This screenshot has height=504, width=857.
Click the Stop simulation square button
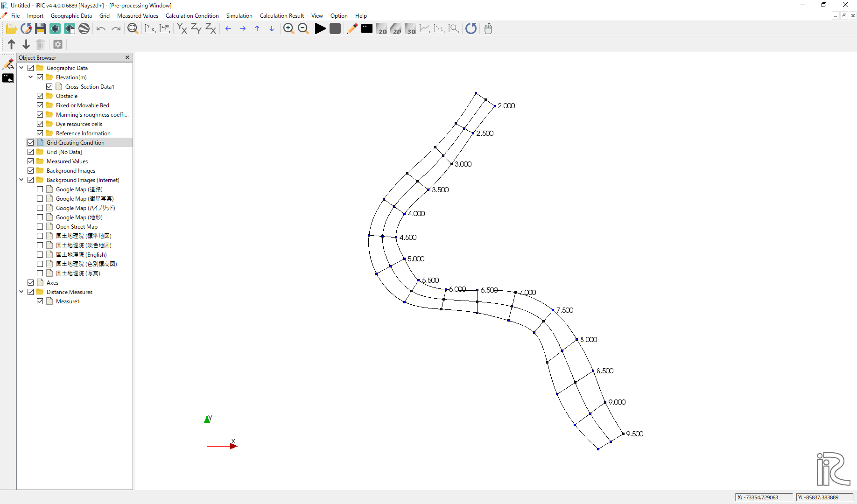[335, 29]
